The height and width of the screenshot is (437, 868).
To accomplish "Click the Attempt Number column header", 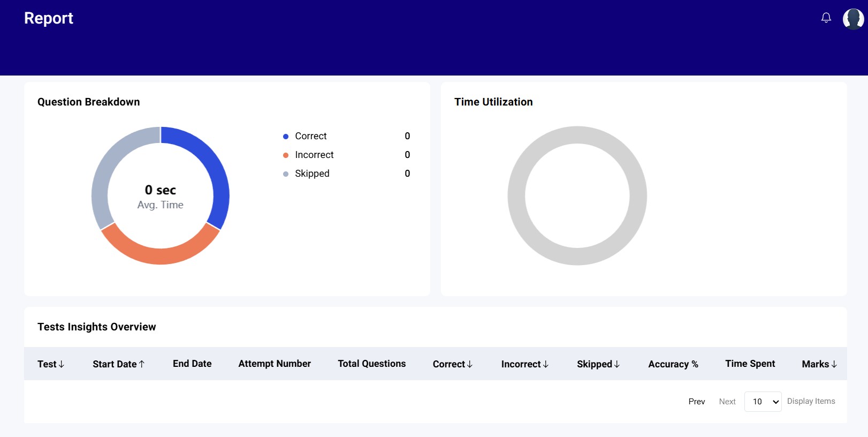I will [275, 364].
